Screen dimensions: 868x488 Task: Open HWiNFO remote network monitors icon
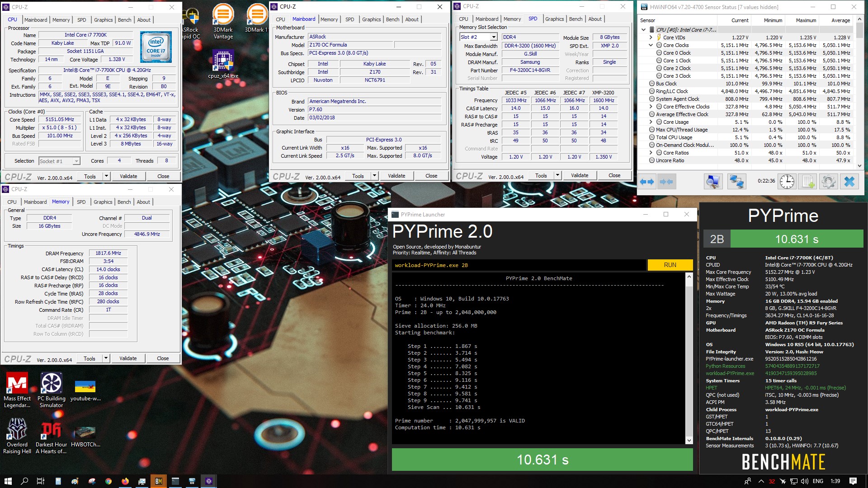pyautogui.click(x=736, y=182)
